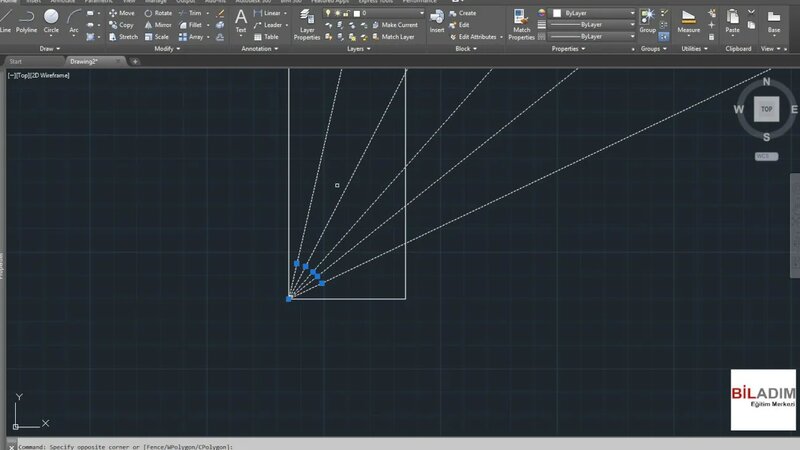The image size is (800, 450).
Task: Click the Trim tool
Action: pyautogui.click(x=190, y=13)
